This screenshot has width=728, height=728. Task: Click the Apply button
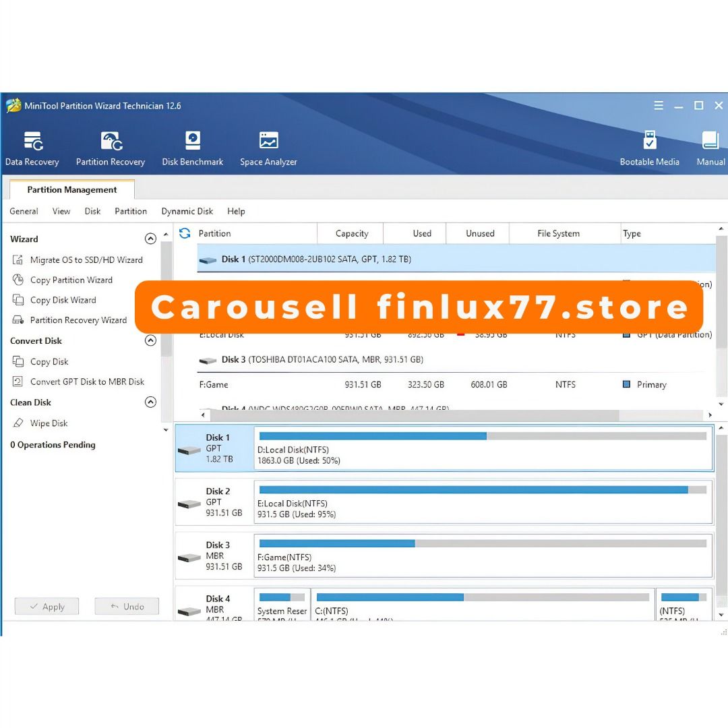(47, 606)
